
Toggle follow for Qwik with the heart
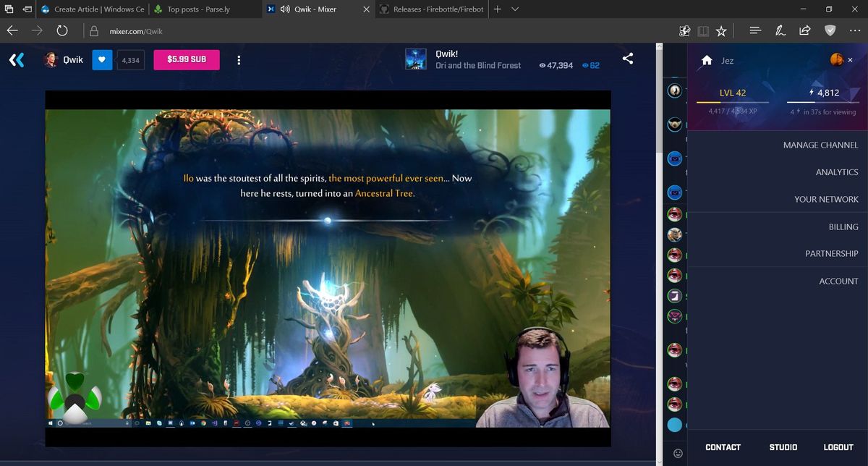101,59
